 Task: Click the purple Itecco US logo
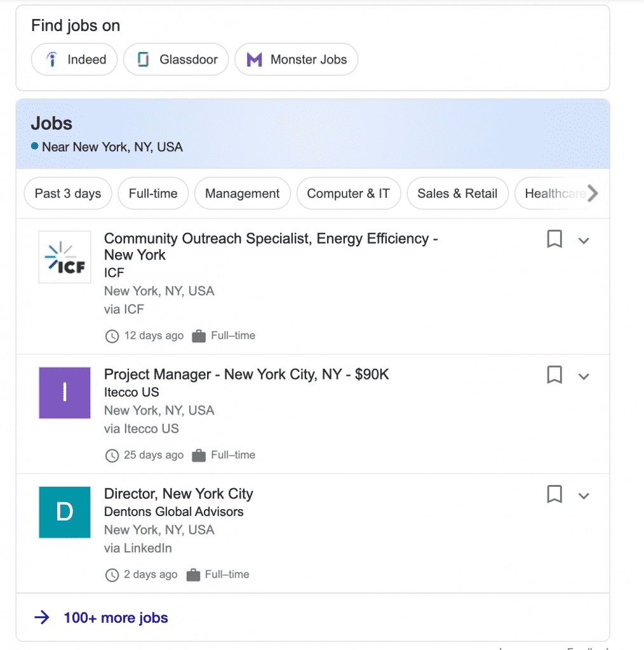click(64, 394)
